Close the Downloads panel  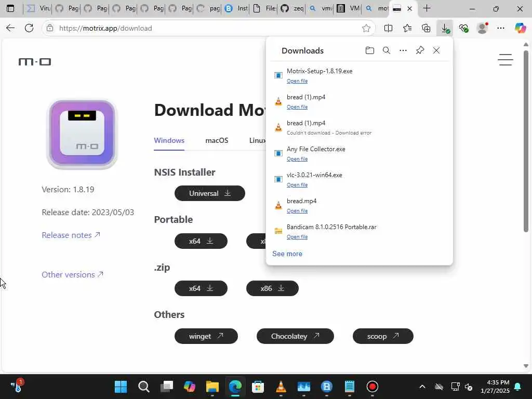pyautogui.click(x=436, y=50)
